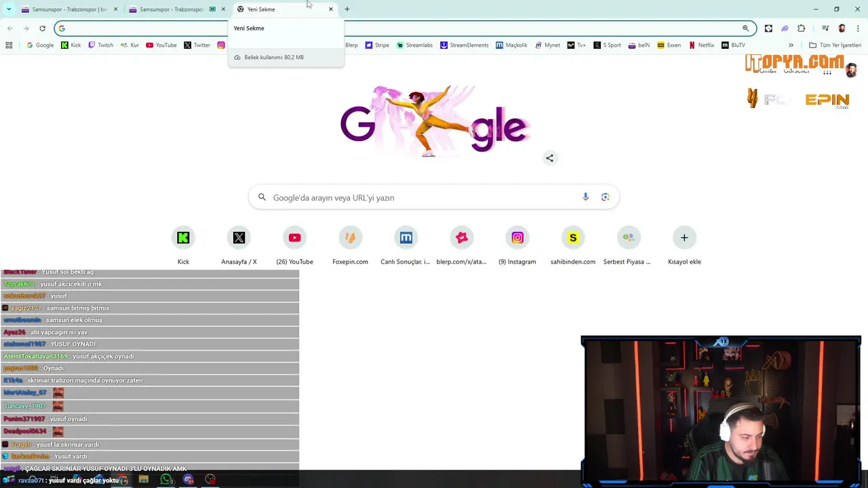Open a new tab with the plus button
868x488 pixels.
pyautogui.click(x=347, y=9)
